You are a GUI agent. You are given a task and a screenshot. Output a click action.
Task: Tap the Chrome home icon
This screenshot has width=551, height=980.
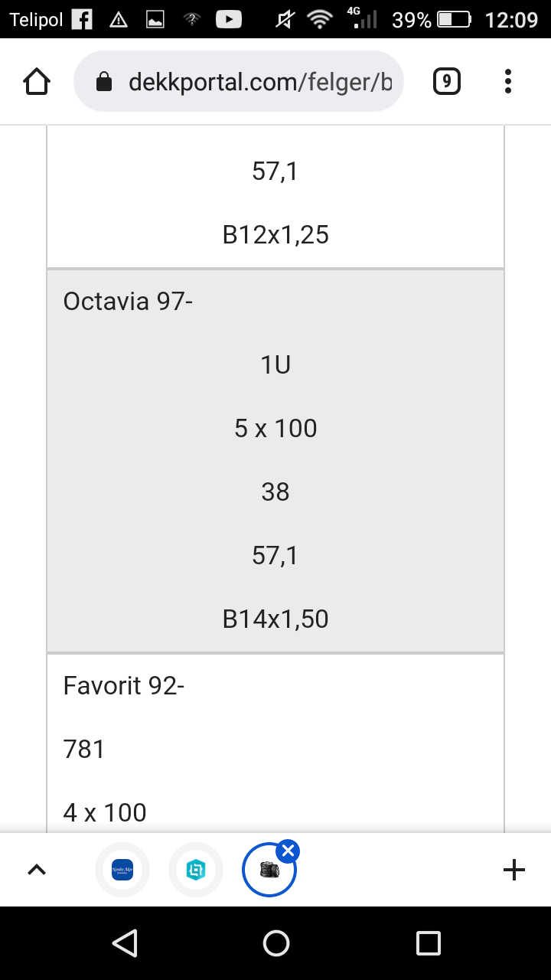(x=37, y=81)
